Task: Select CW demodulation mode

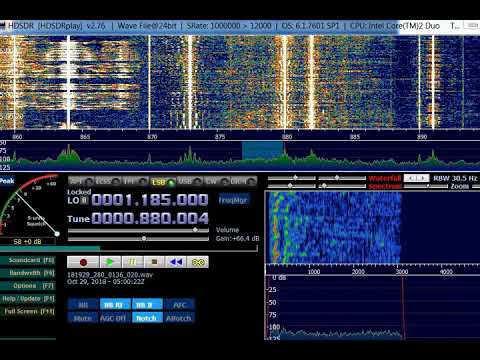Action: (217, 181)
